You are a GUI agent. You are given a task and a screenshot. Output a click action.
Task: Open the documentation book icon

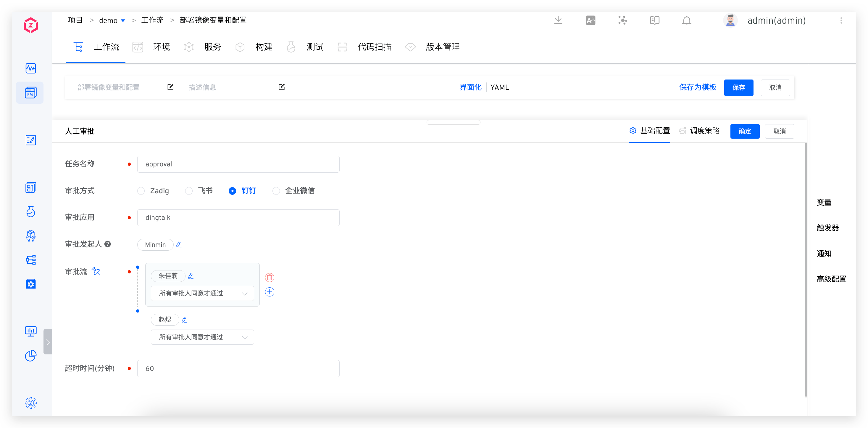655,20
